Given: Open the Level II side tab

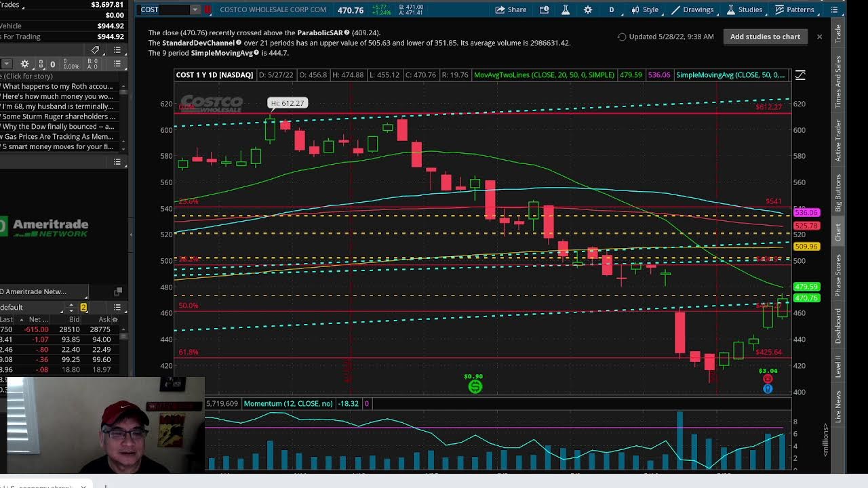Looking at the screenshot, I should pos(838,367).
